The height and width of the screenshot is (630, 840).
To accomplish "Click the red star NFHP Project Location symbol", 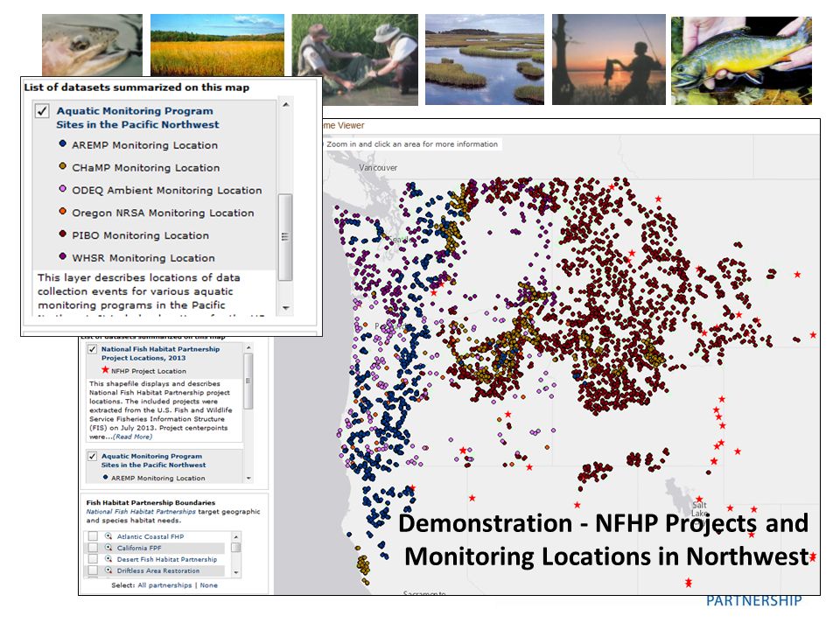I will pyautogui.click(x=105, y=370).
